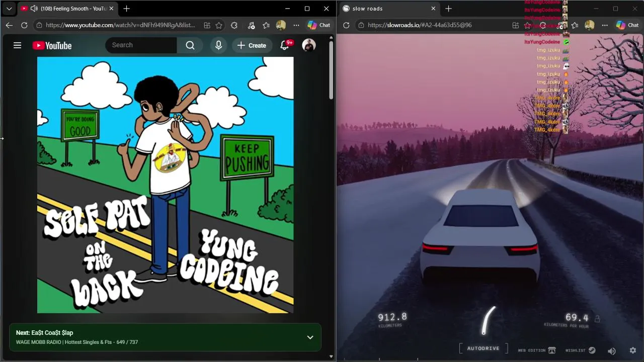Viewport: 644px width, 362px height.
Task: View site info lock in YouTube address bar
Action: pos(39,25)
